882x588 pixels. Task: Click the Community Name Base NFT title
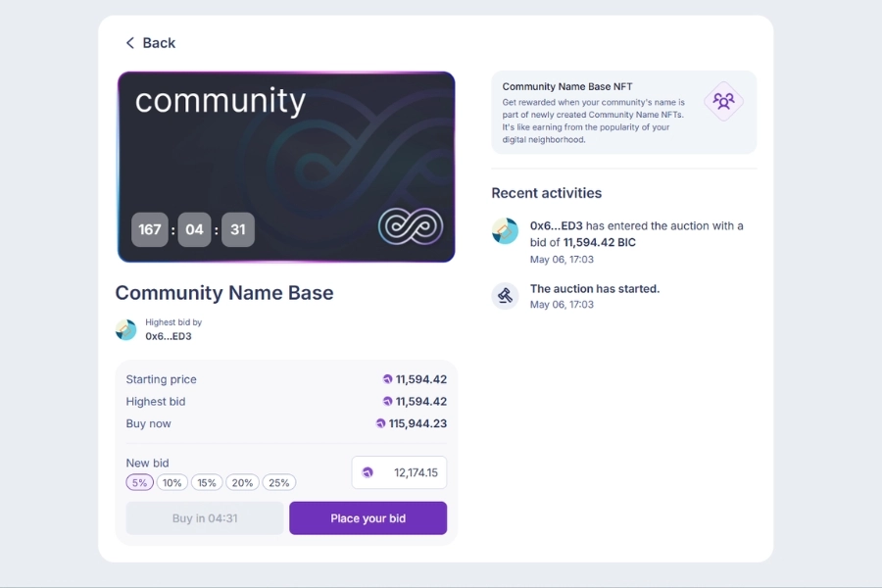pos(567,86)
